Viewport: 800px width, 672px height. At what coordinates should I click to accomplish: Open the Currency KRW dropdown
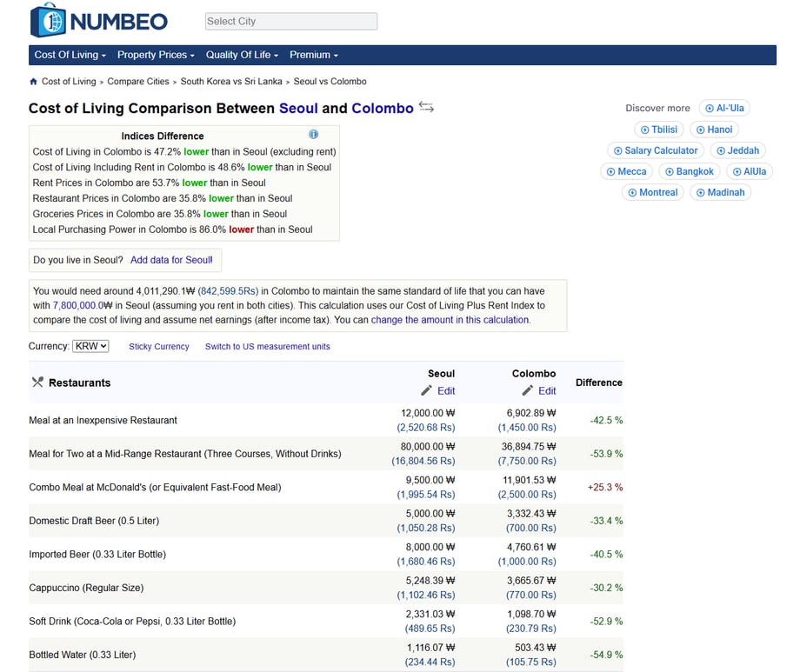coord(90,346)
